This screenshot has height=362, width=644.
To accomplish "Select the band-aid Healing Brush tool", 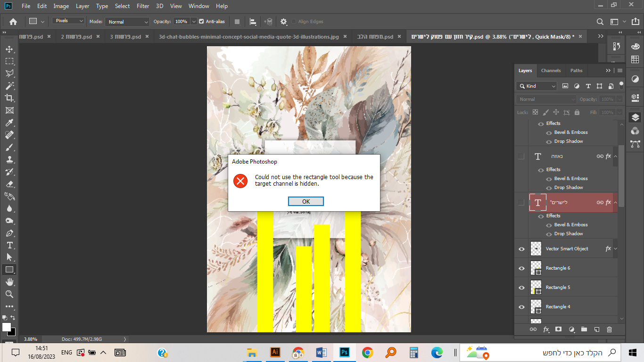I will [x=9, y=135].
